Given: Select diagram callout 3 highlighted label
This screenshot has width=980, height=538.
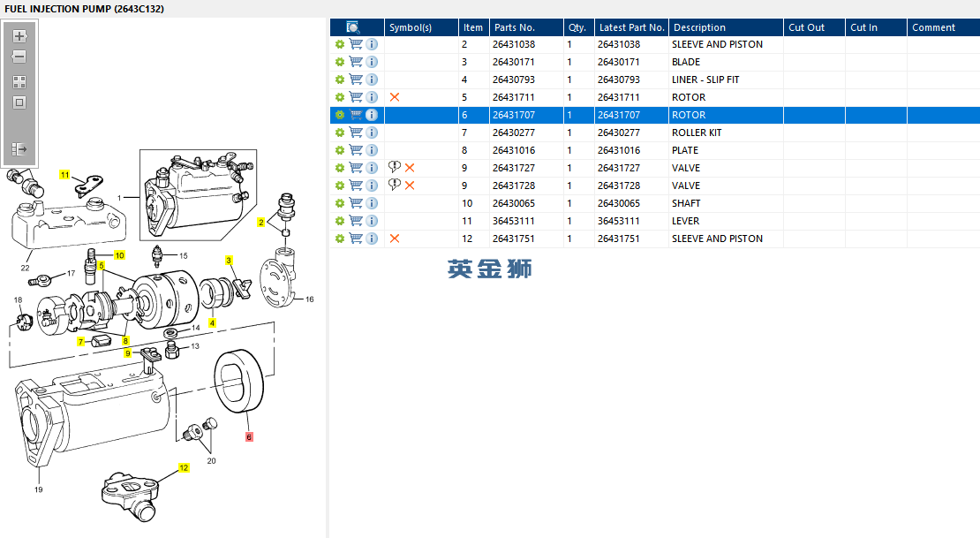Looking at the screenshot, I should tap(229, 261).
